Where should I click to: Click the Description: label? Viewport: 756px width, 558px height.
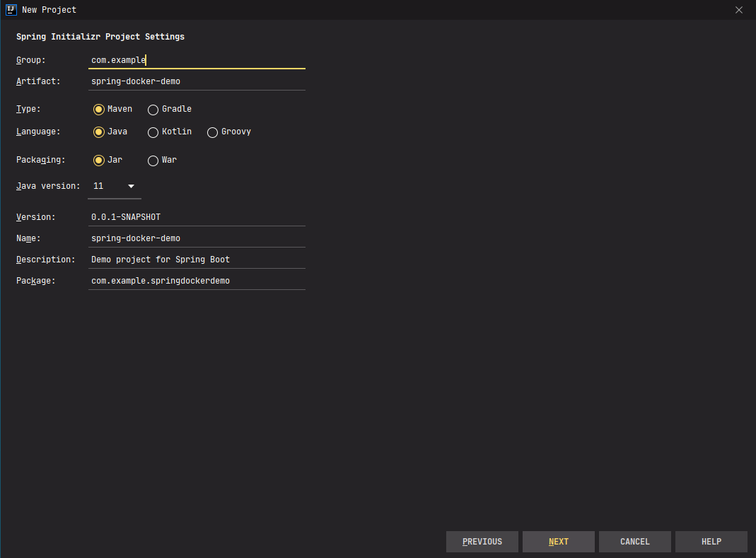coord(46,260)
